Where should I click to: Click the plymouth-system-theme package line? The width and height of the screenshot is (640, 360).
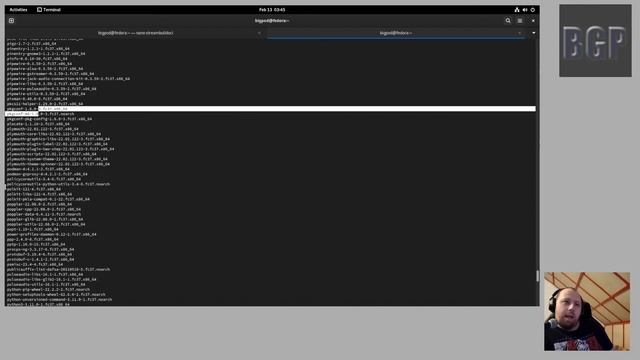click(x=57, y=159)
